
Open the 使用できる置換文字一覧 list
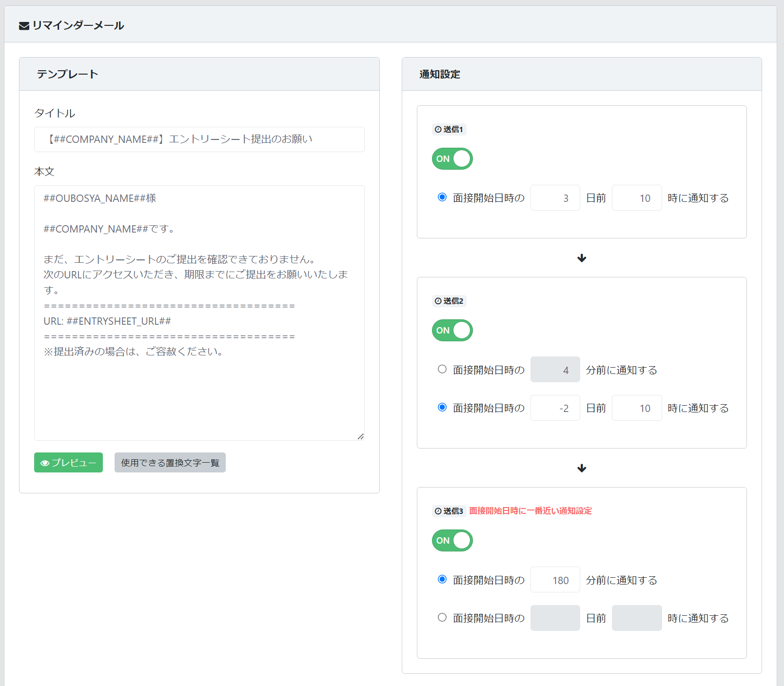point(170,463)
